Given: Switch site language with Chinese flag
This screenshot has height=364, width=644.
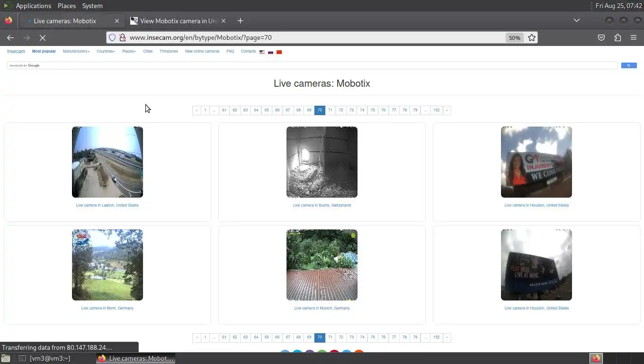Looking at the screenshot, I should pyautogui.click(x=279, y=52).
